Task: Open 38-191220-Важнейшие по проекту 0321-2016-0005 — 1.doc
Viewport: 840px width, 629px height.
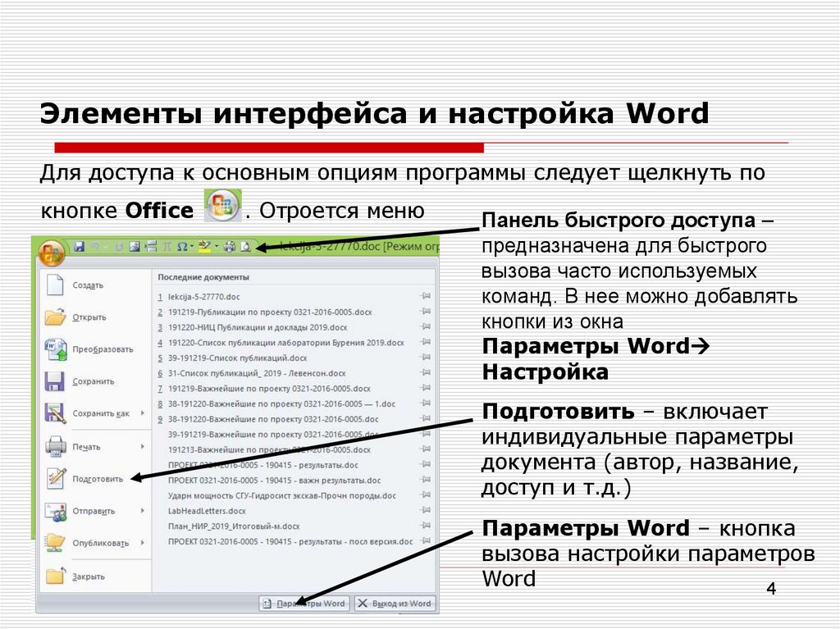Action: pyautogui.click(x=281, y=404)
